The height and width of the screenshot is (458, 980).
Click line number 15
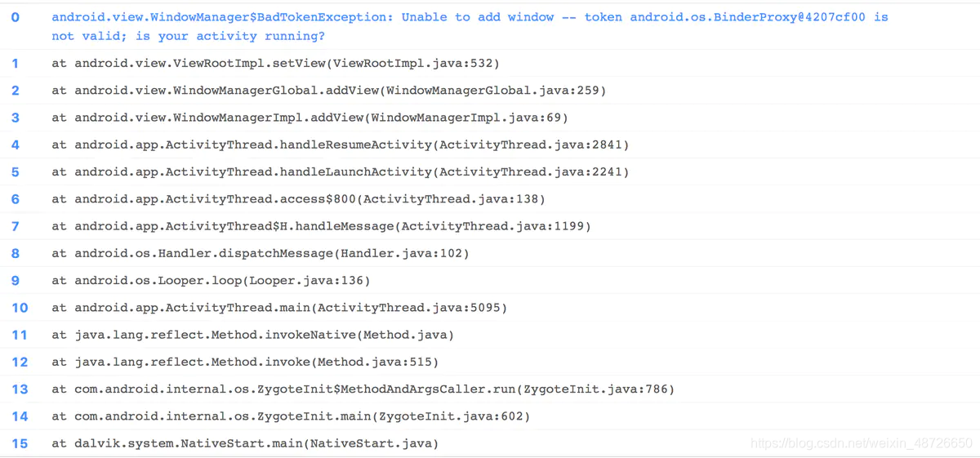click(x=20, y=443)
